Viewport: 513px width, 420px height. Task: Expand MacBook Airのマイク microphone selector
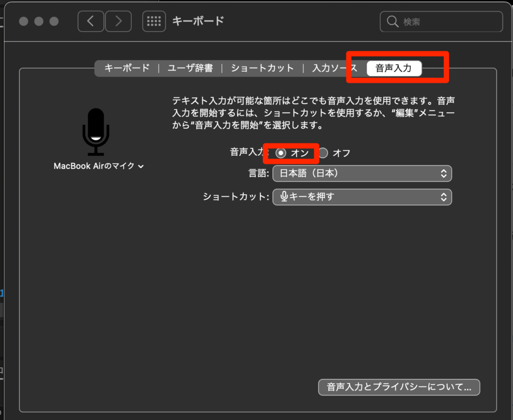pyautogui.click(x=99, y=166)
